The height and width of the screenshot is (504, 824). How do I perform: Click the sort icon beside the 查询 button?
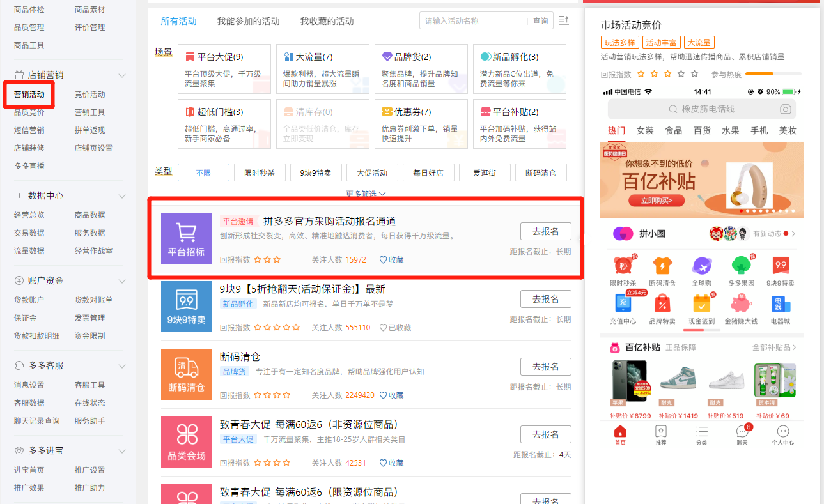coord(563,20)
